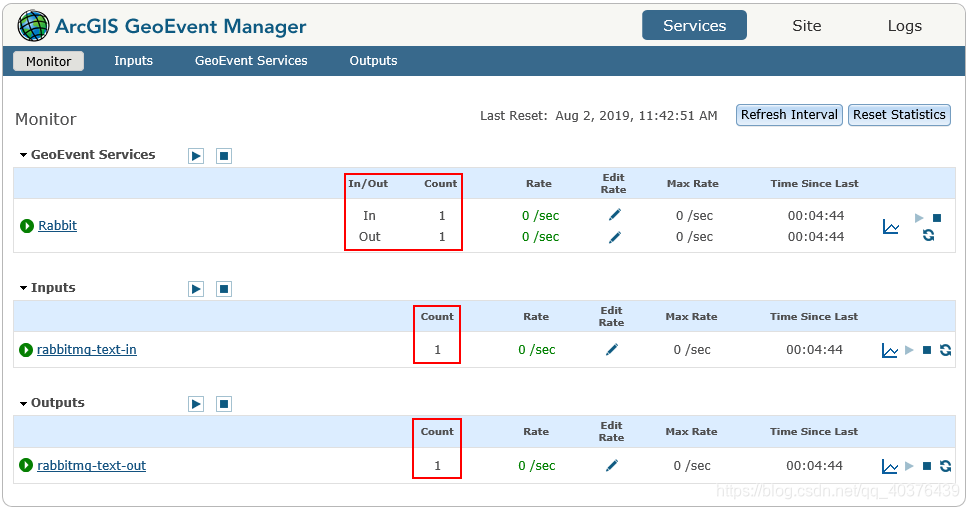Stop rabbitmq-text-out with its stop icon

926,466
